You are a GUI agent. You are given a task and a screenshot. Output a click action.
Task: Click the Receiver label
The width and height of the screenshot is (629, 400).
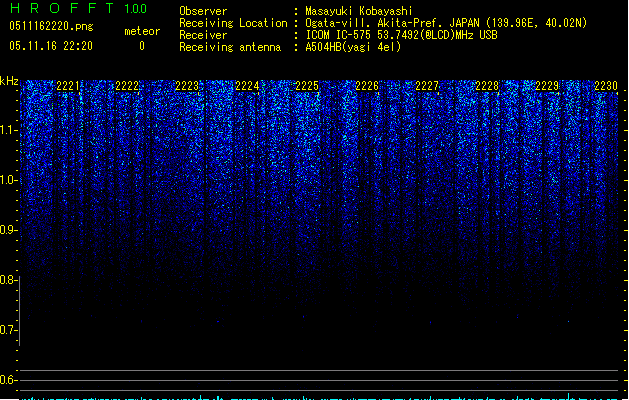(x=203, y=35)
